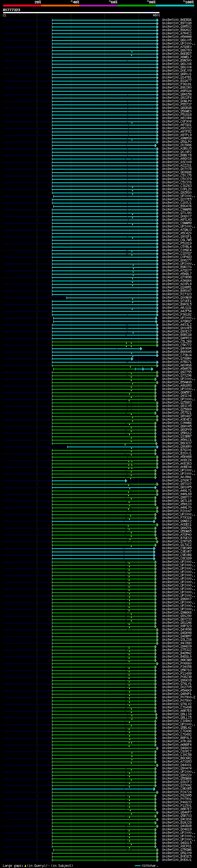Select label UniRef100_Q4PPC0
This screenshot has height=868, width=197.
[x=177, y=338]
